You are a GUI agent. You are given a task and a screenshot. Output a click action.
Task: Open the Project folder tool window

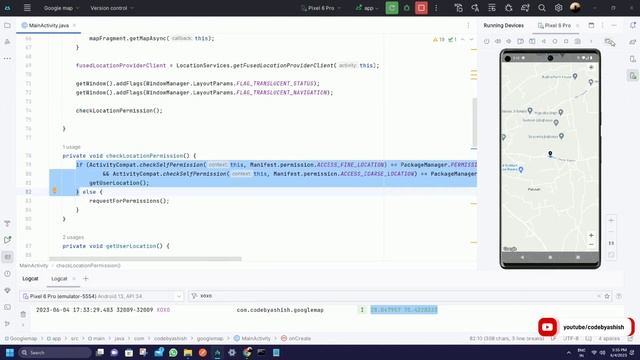[7, 25]
